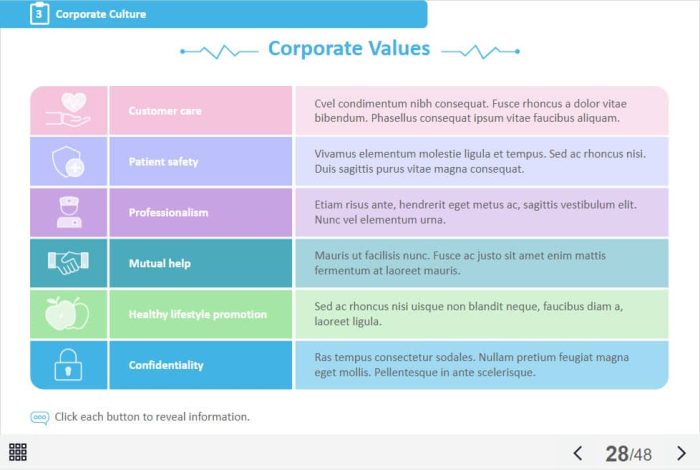Click the heart-in-hand Customer care icon

tap(69, 110)
